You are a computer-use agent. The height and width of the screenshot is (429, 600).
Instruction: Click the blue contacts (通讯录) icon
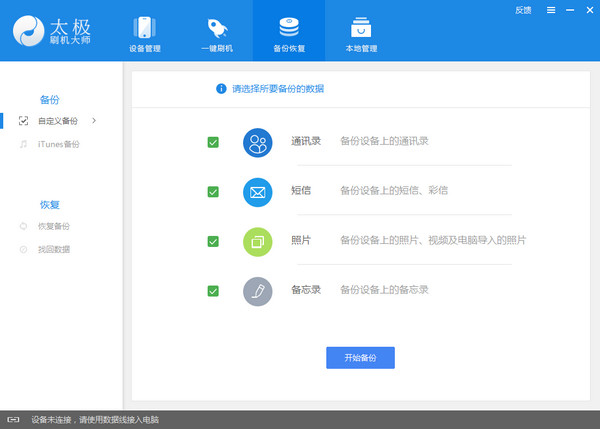click(x=258, y=142)
